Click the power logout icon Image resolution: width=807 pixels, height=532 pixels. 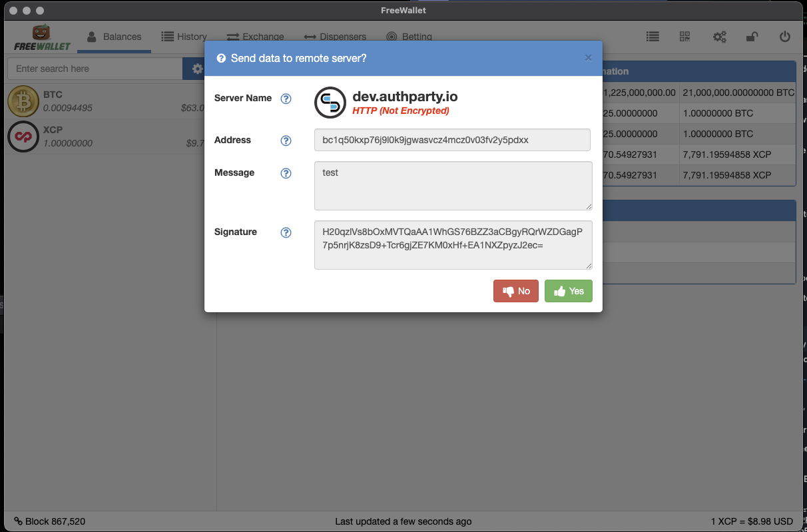pyautogui.click(x=784, y=37)
